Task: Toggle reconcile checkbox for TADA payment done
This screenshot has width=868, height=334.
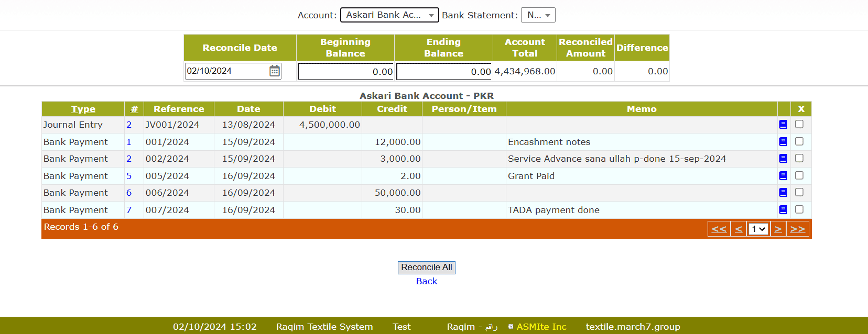Action: [799, 209]
